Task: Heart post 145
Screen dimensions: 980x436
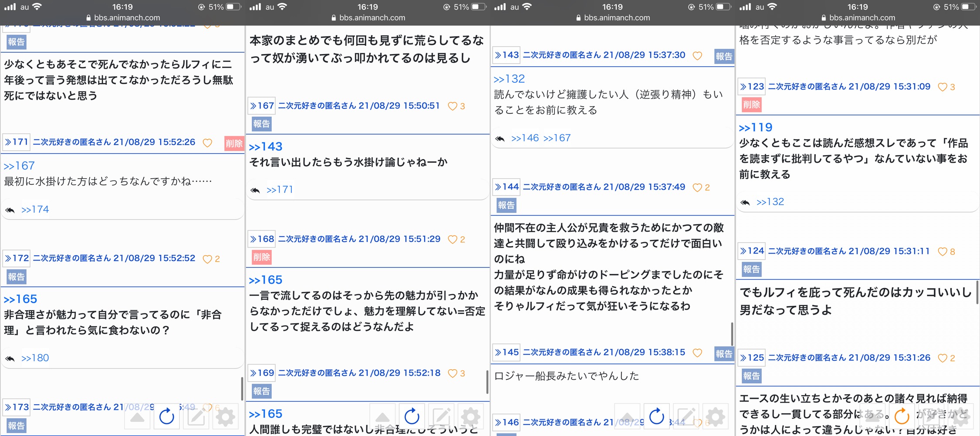Action: 697,353
